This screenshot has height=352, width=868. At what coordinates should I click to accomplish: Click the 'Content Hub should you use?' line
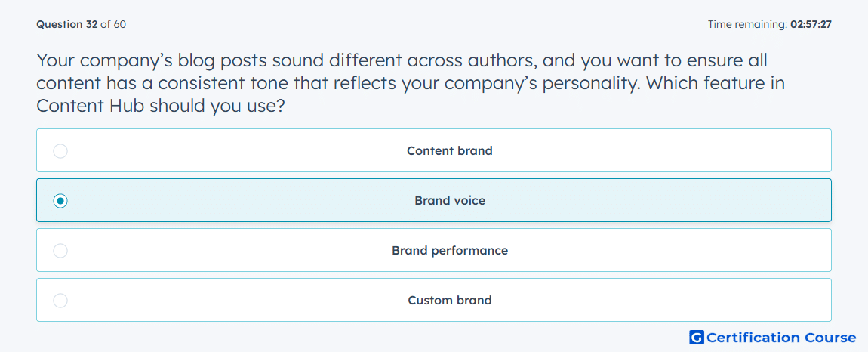point(161,106)
